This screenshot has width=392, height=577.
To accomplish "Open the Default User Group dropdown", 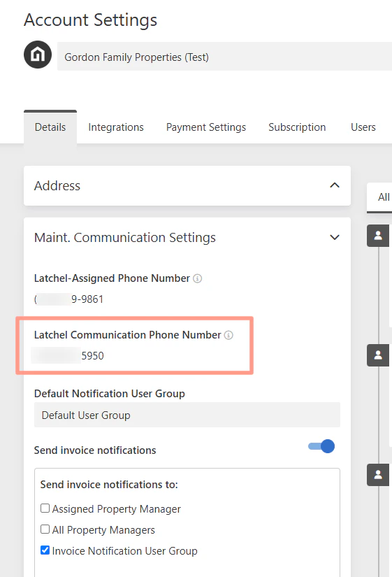I will tap(187, 415).
